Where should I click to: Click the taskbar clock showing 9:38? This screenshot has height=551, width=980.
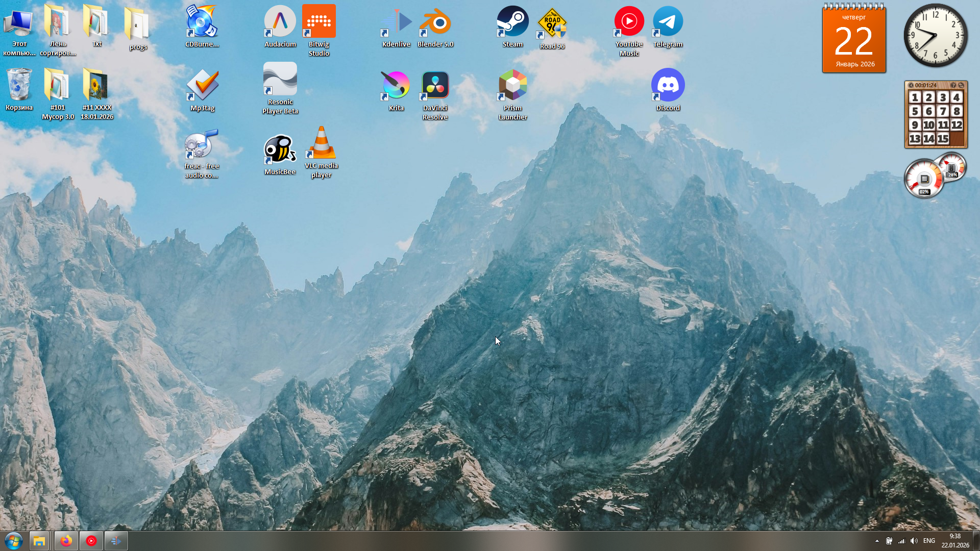click(955, 541)
